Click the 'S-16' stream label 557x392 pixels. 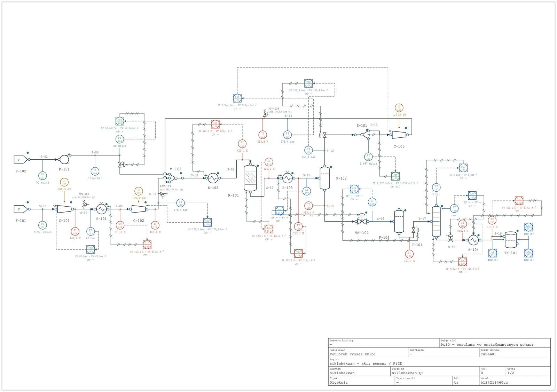(x=381, y=219)
